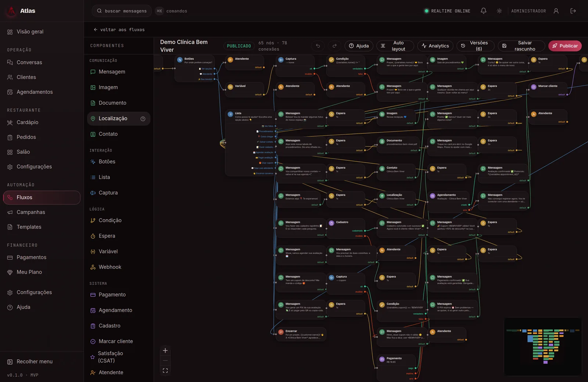Screen dimensions: 588x382
Task: Add a Contato component
Action: click(x=119, y=134)
